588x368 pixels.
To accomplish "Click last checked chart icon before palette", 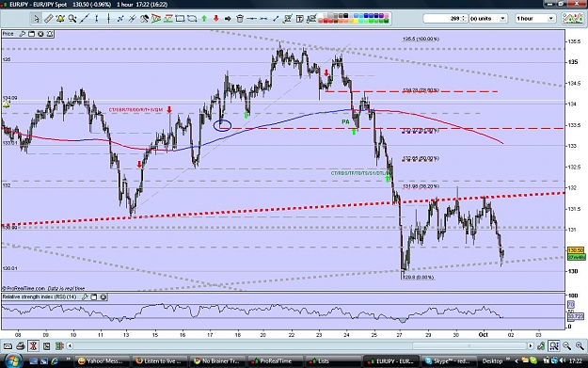I will pyautogui.click(x=311, y=19).
